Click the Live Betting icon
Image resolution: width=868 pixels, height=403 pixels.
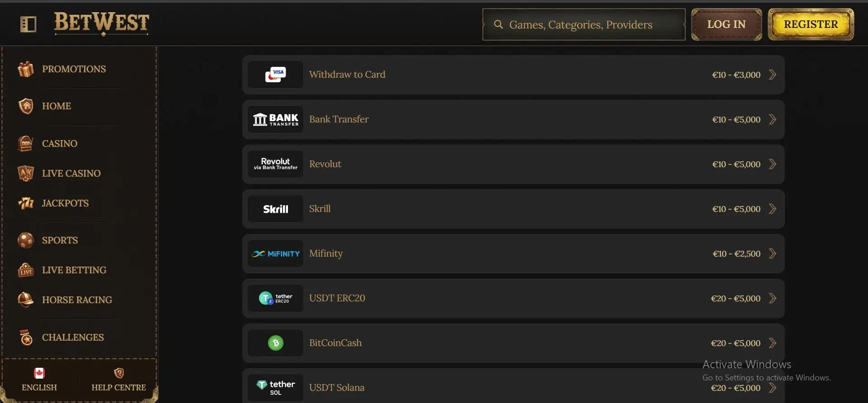coord(26,270)
